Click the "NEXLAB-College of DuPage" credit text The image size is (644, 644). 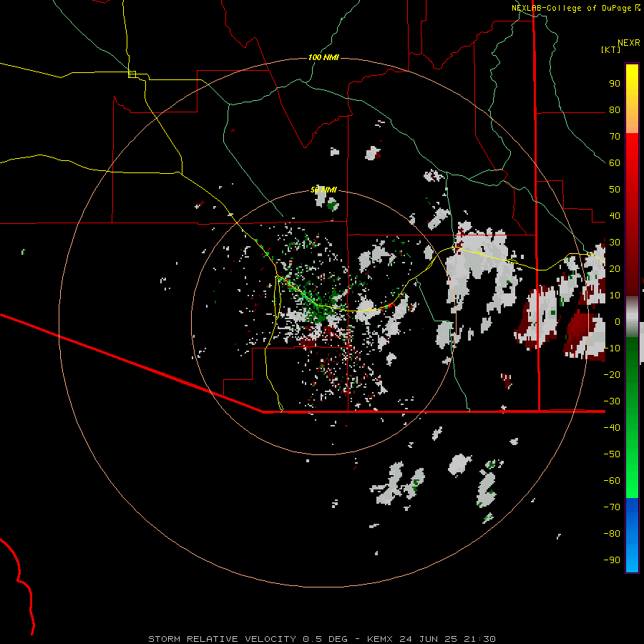(x=571, y=8)
